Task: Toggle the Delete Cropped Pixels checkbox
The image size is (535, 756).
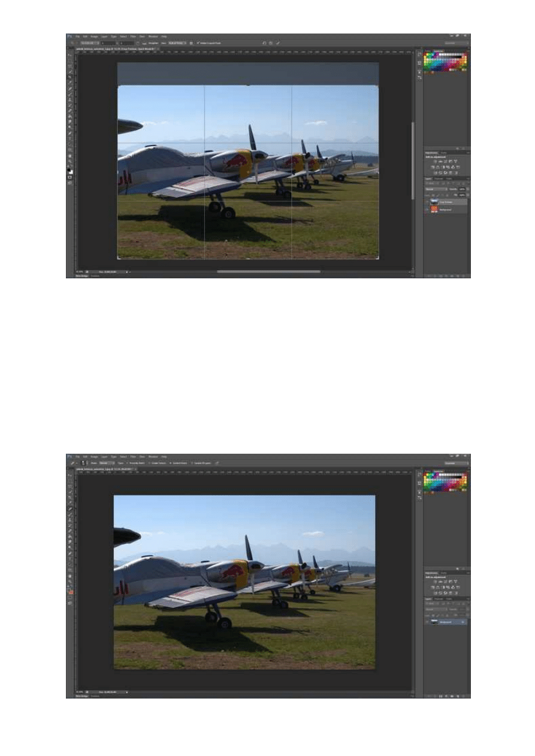Action: (198, 43)
